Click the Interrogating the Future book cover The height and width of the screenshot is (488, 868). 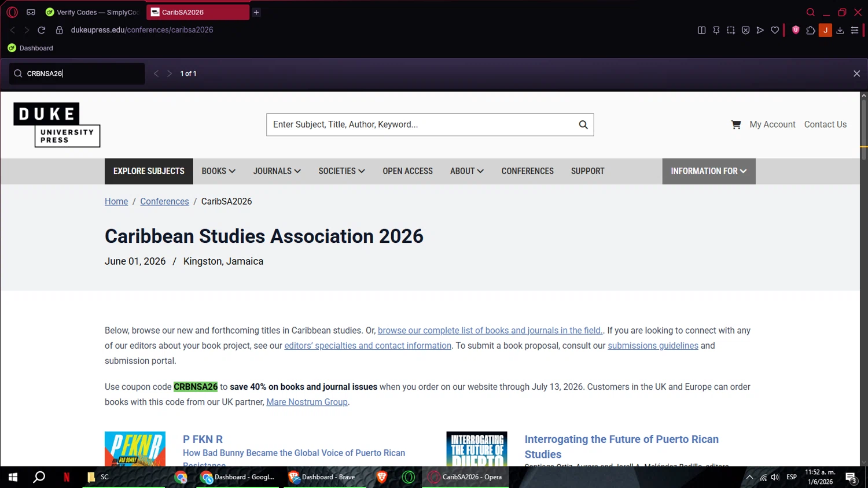(x=477, y=449)
